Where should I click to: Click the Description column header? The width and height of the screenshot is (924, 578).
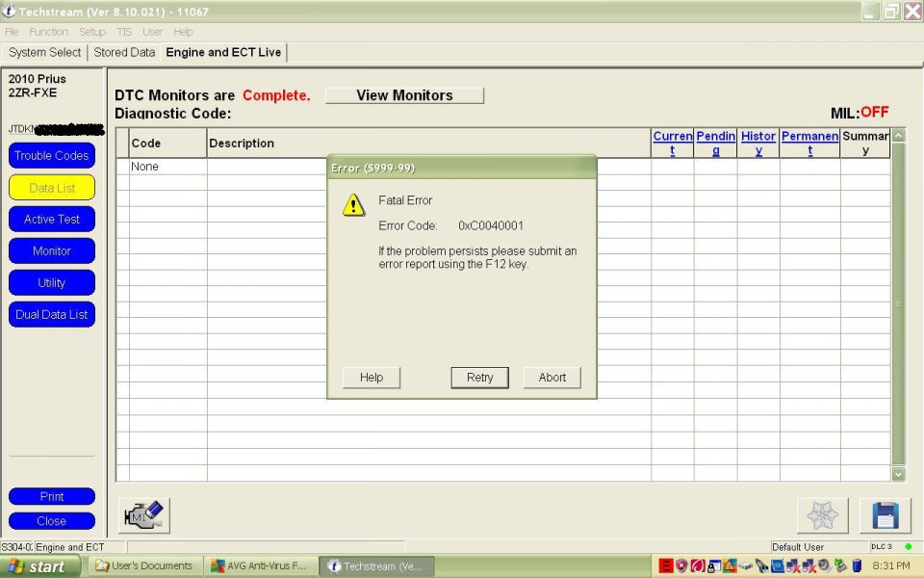pyautogui.click(x=429, y=144)
